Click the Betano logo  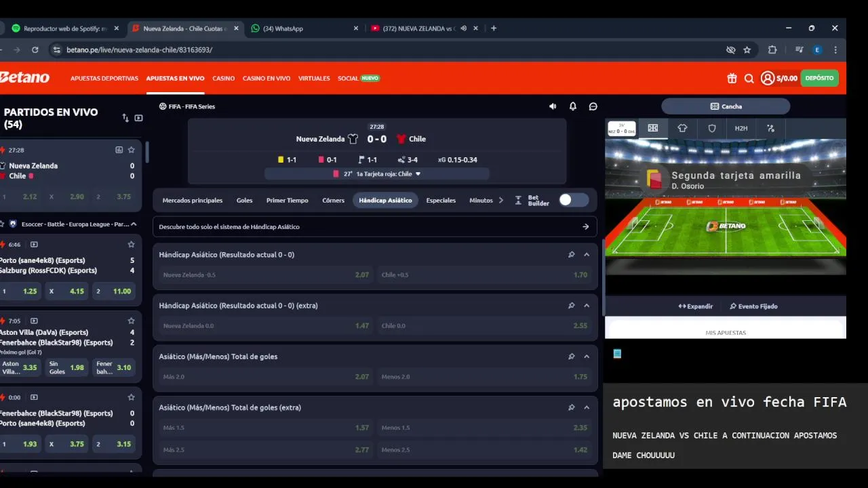24,78
